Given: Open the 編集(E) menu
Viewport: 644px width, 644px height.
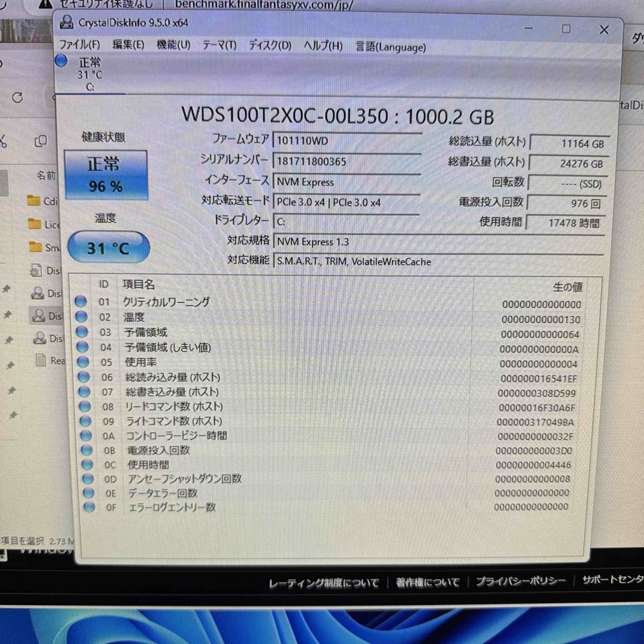Looking at the screenshot, I should pyautogui.click(x=128, y=44).
